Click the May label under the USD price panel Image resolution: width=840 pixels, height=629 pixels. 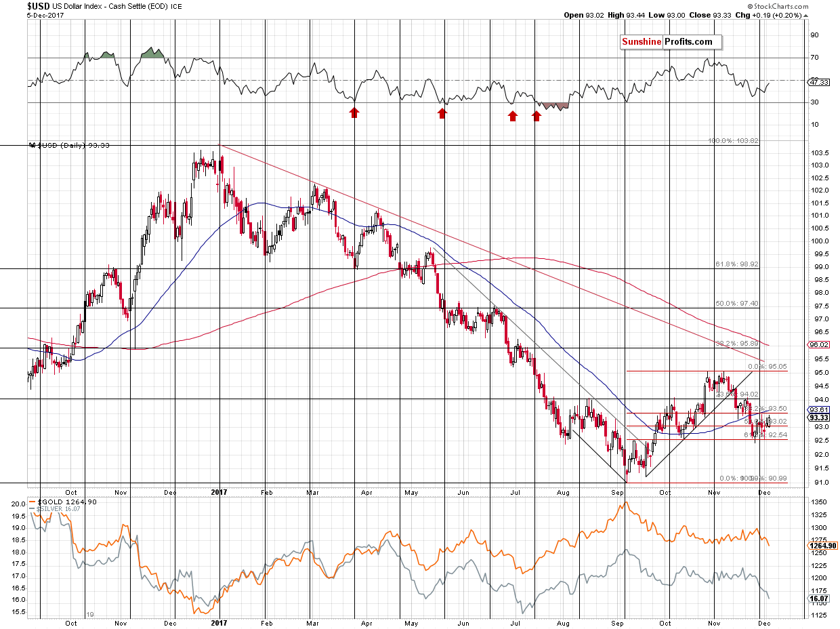[x=412, y=492]
